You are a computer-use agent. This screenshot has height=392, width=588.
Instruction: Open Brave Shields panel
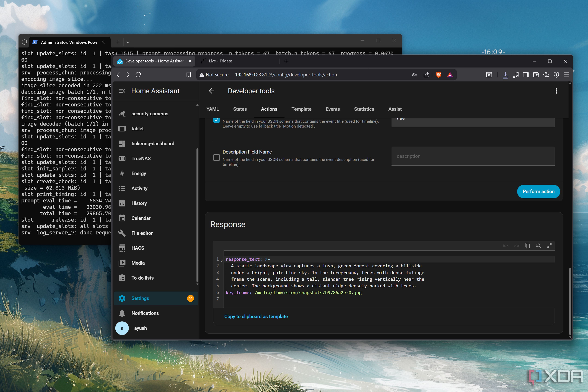[439, 75]
